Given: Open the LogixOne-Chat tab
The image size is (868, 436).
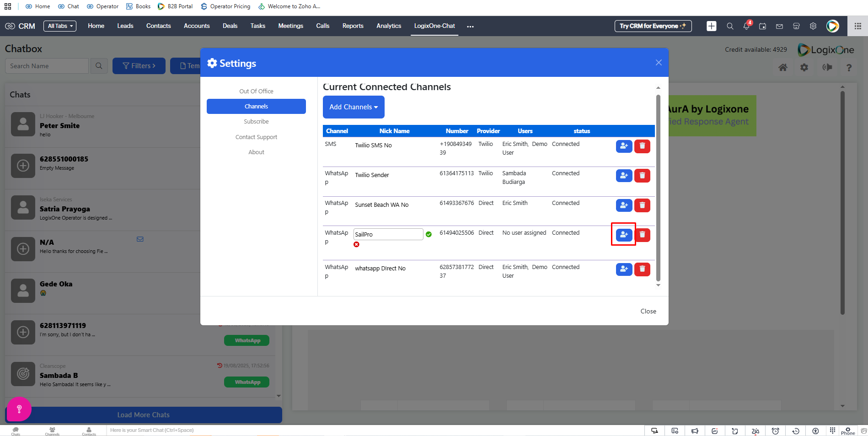Looking at the screenshot, I should tap(434, 26).
